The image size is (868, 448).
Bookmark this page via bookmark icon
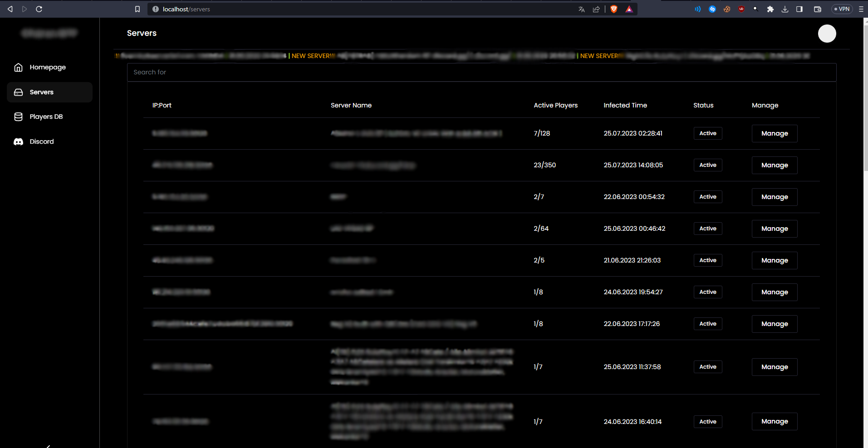click(137, 9)
